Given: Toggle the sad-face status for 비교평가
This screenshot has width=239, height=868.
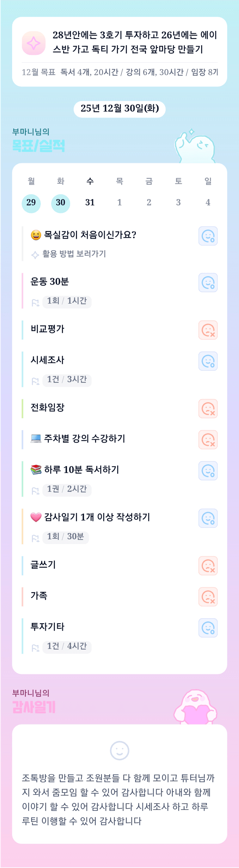Looking at the screenshot, I should coord(208,330).
